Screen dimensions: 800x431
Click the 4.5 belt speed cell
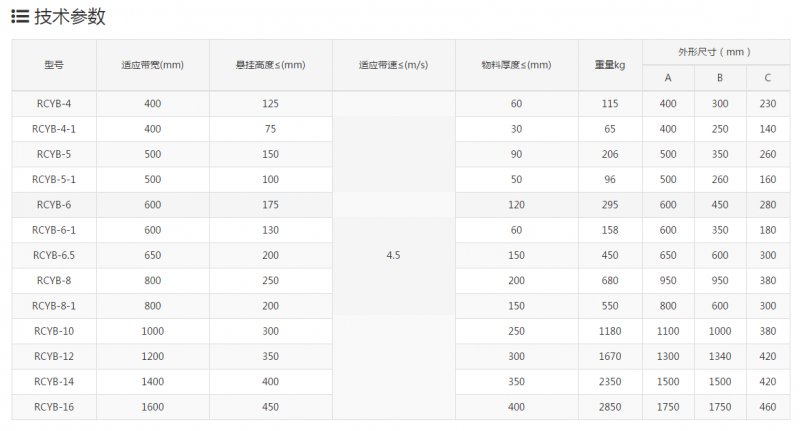pos(393,255)
